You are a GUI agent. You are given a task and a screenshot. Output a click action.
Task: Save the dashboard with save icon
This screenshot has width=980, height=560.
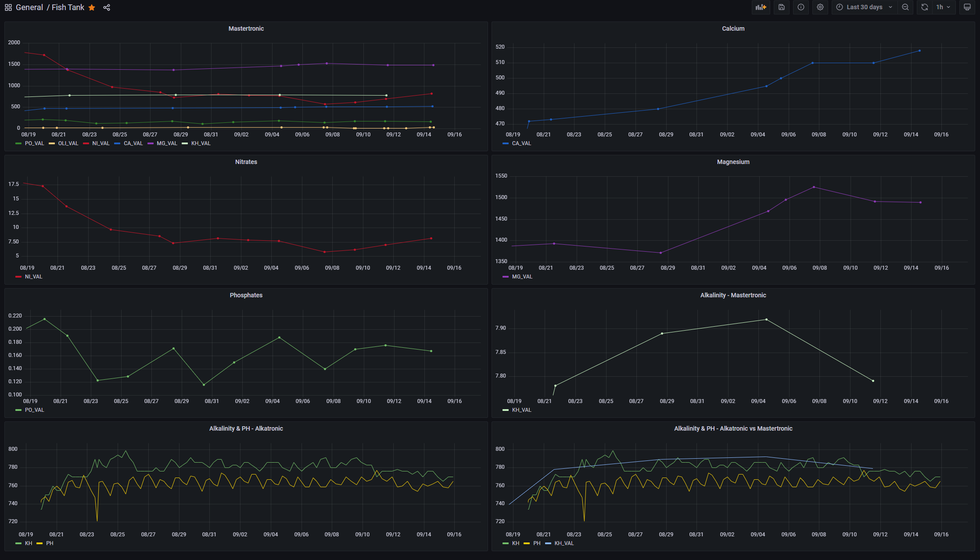[x=782, y=7]
